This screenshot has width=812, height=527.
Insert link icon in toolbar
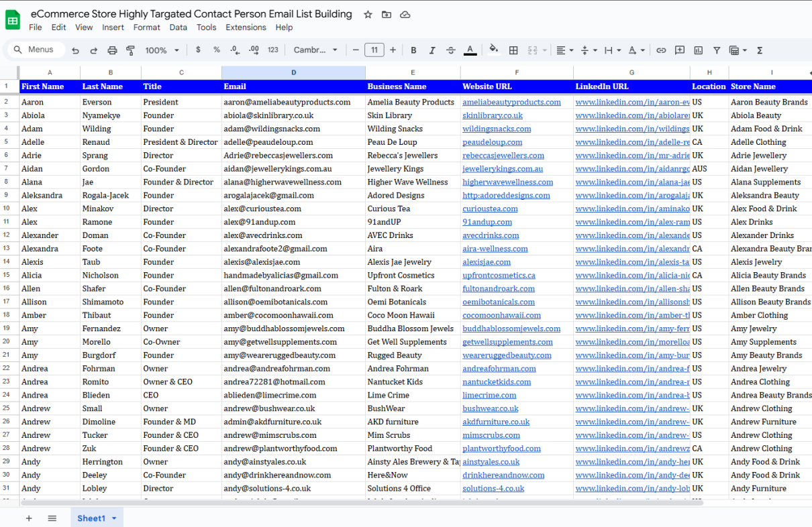[661, 50]
